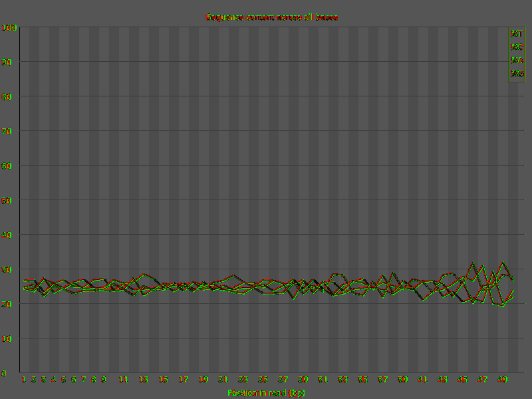
Task: Click position 4 on the x-axis
Action: click(x=54, y=380)
